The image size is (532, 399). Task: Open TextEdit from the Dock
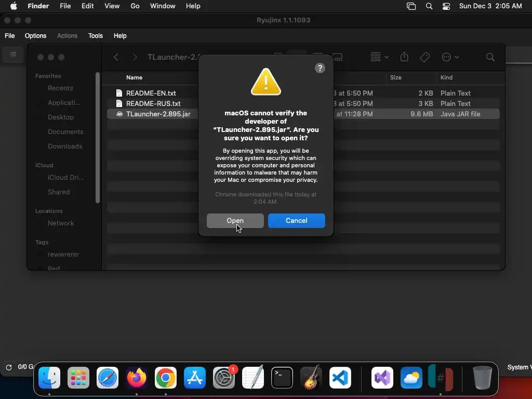[253, 377]
